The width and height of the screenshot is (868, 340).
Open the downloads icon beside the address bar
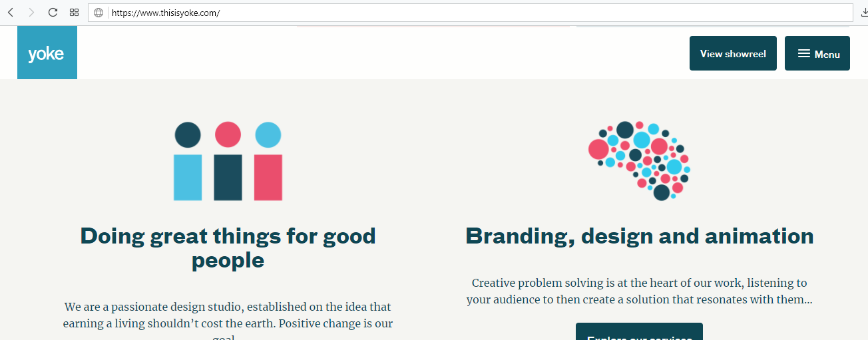(863, 13)
